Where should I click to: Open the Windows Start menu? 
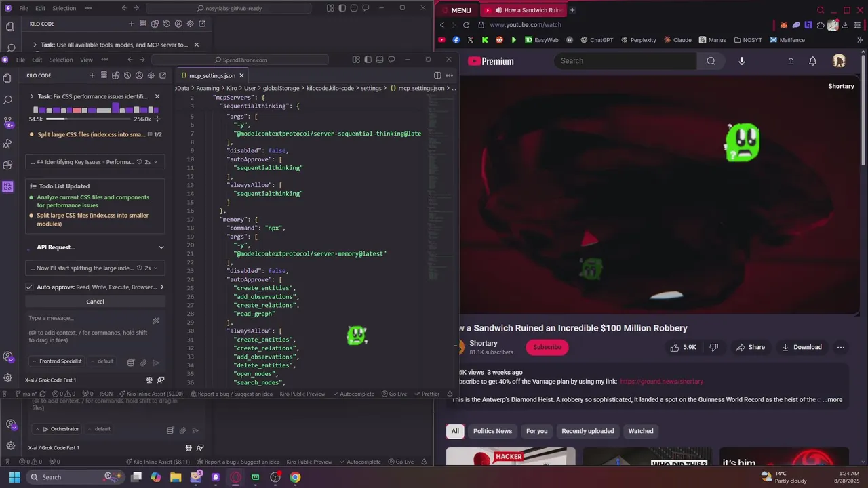tap(14, 477)
